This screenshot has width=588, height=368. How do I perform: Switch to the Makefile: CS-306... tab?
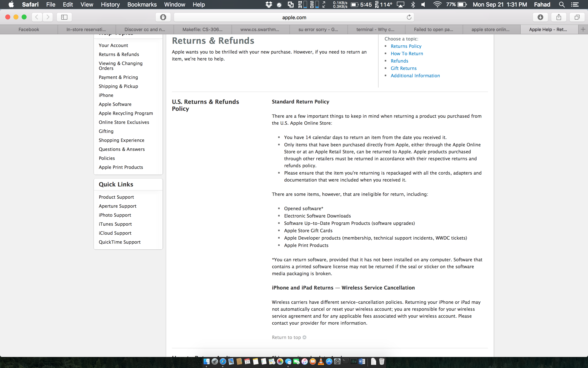pyautogui.click(x=202, y=29)
